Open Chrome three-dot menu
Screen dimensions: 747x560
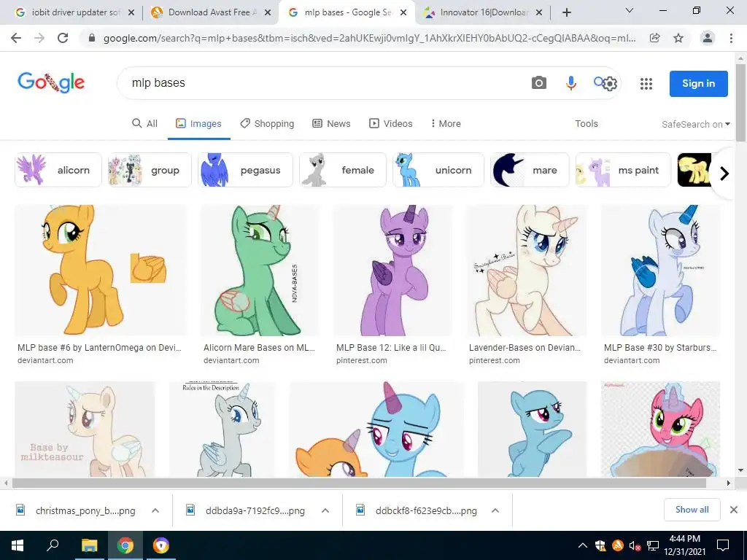(731, 38)
